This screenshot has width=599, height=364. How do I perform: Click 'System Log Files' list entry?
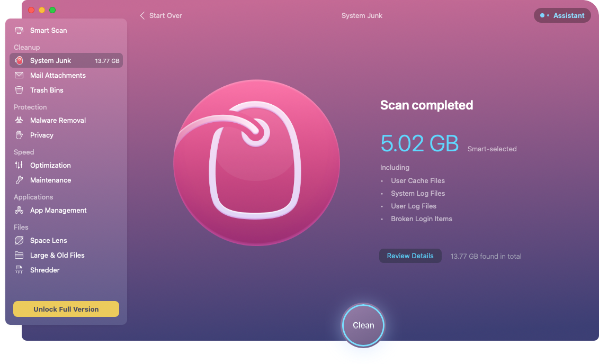(417, 194)
